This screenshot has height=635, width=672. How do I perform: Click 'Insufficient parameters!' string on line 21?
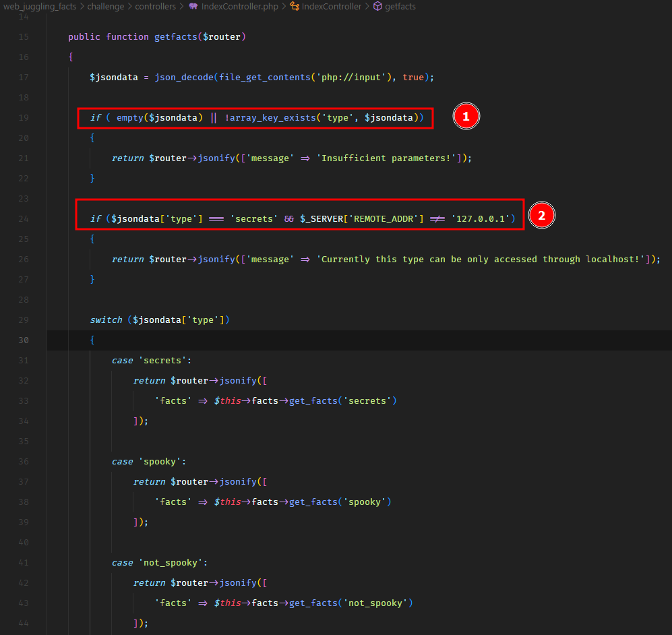point(391,158)
